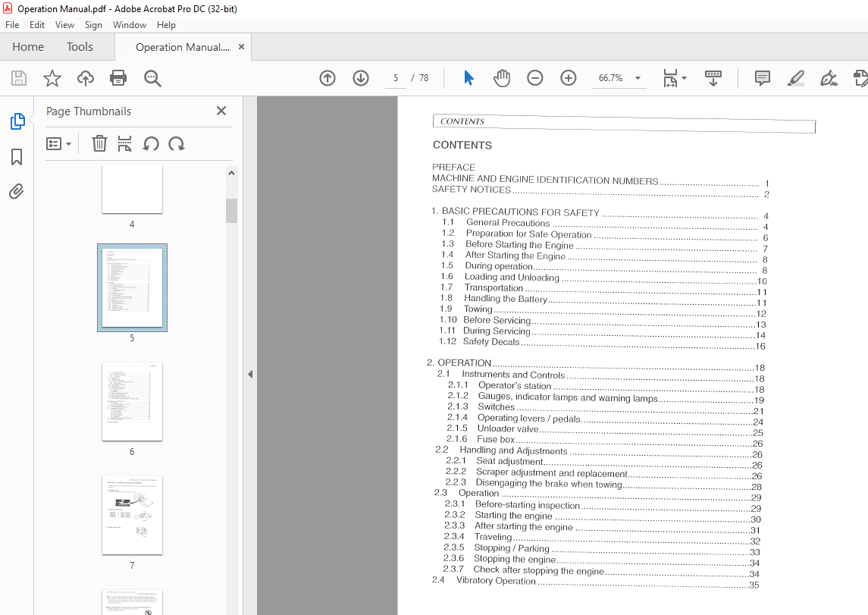Click 'SAFETY NOTICES' contents entry
Viewport: 868px width, 615px height.
tap(600, 191)
